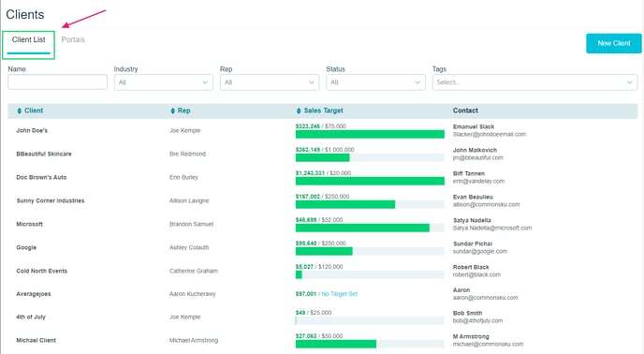Screen dimensions: 644x354
Task: Sort table by Sales Target icon
Action: (299, 111)
